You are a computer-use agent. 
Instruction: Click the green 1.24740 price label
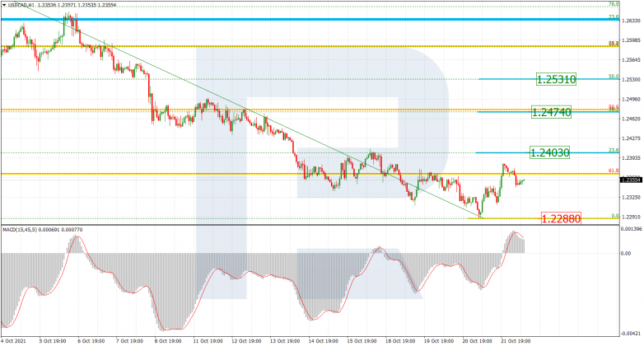(551, 112)
